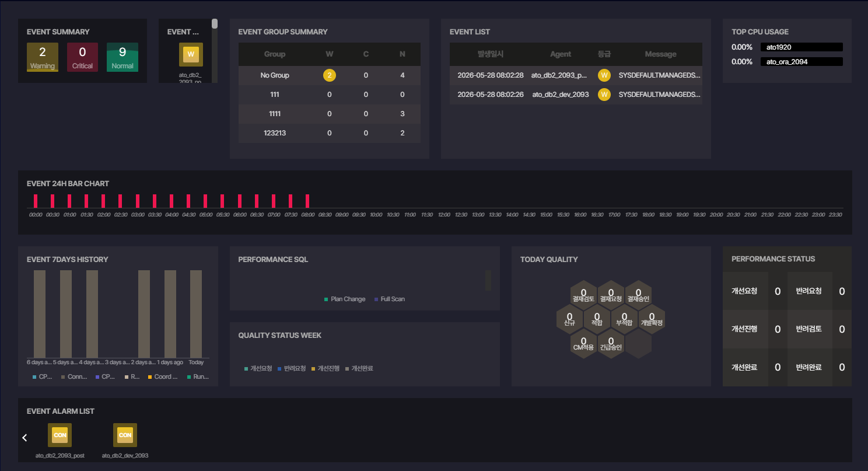Open CON alarm icon for ato_db2_2093_post
Screen dimensions: 868x471
[60, 435]
